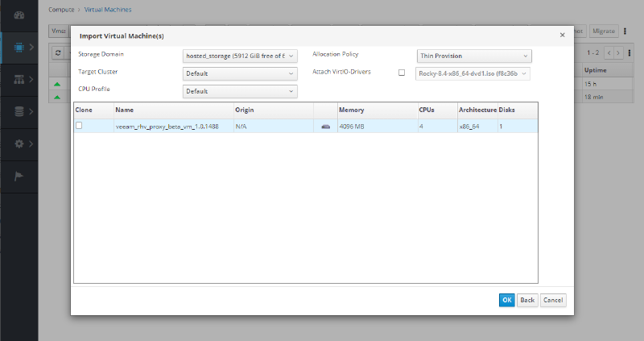The width and height of the screenshot is (644, 341).
Task: Open the Target Cluster dropdown
Action: (x=240, y=73)
